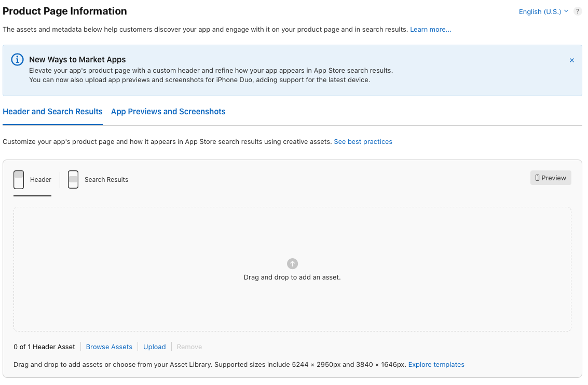Click the info icon in the banner
Viewport: 588px width, 385px height.
click(x=17, y=59)
